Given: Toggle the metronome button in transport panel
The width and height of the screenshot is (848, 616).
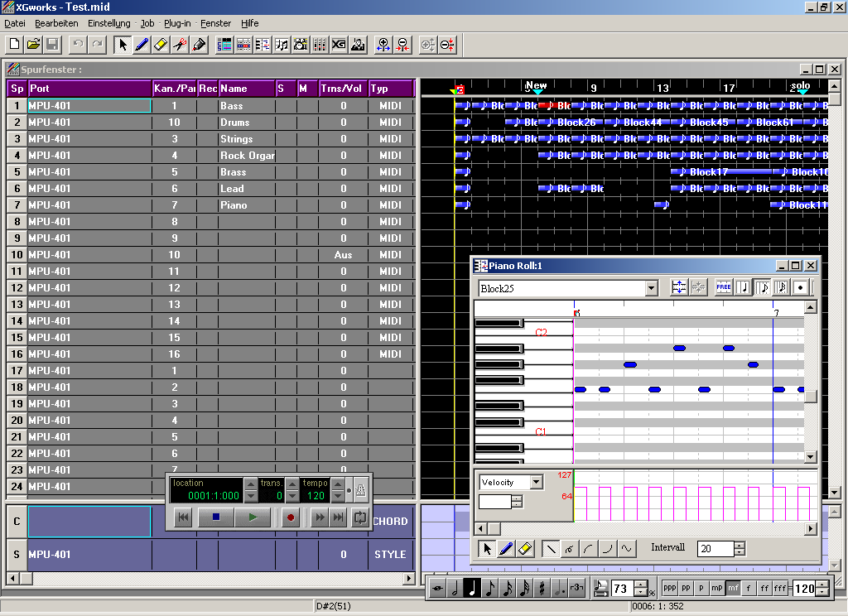Looking at the screenshot, I should pyautogui.click(x=361, y=490).
